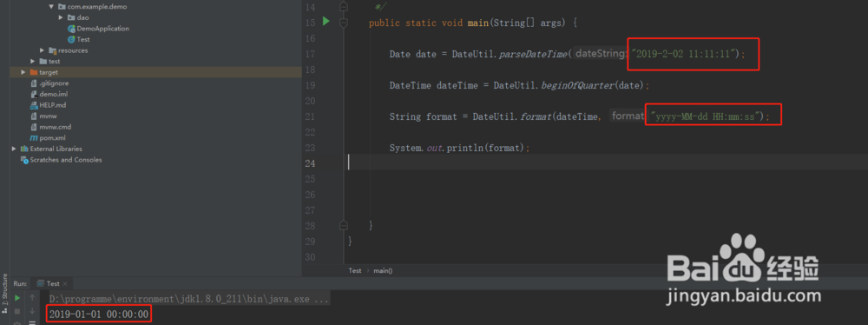Screen dimensions: 868x325
Task: Click the down arrow in Run panel
Action: coord(32,311)
